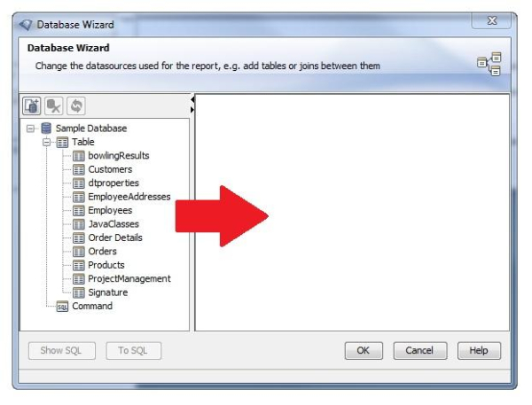Click the split pane collapse arrows
This screenshot has width=532, height=405.
pyautogui.click(x=192, y=104)
